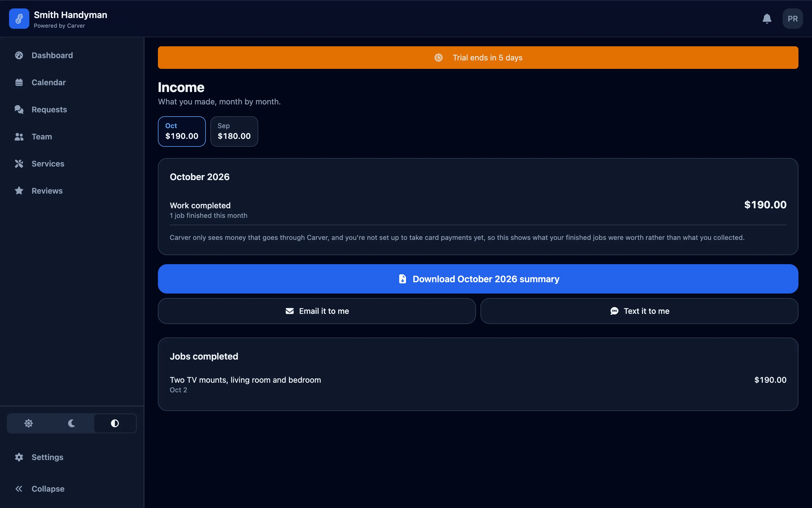This screenshot has width=812, height=508.
Task: Go to Dashboard page
Action: [72, 55]
